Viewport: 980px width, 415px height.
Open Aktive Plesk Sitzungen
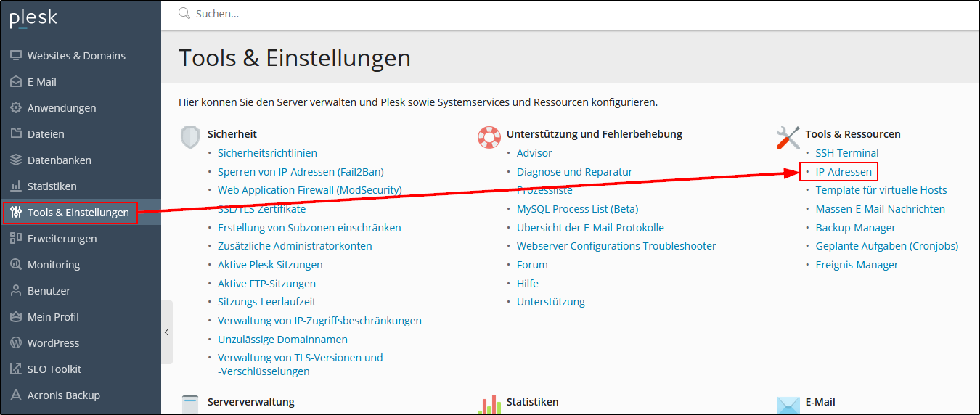tap(270, 265)
